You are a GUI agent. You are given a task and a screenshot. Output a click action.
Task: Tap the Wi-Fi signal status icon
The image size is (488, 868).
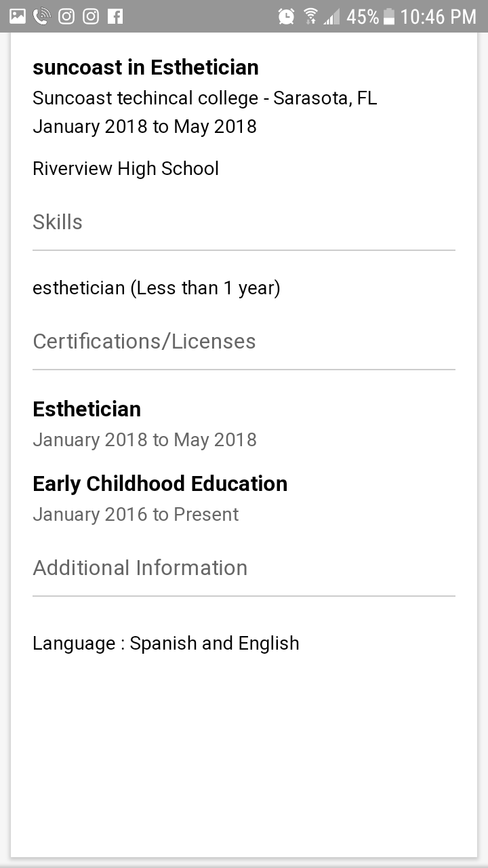click(310, 16)
